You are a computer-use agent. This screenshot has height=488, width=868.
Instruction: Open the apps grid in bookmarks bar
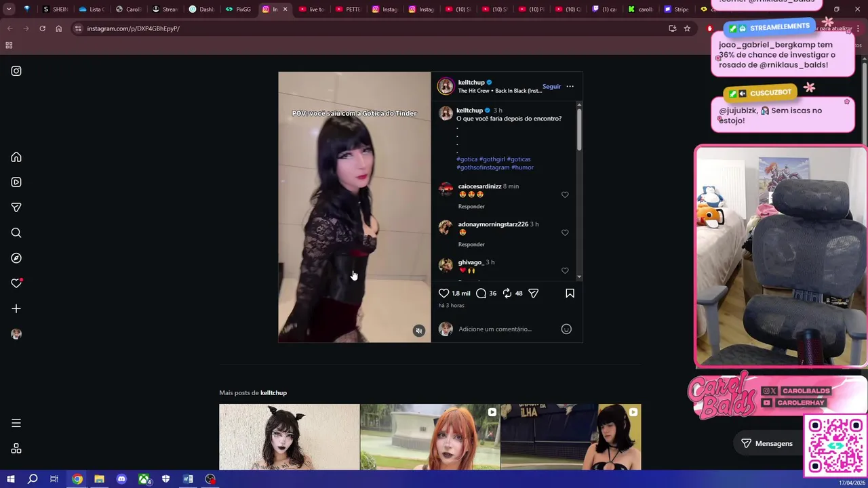(x=9, y=45)
